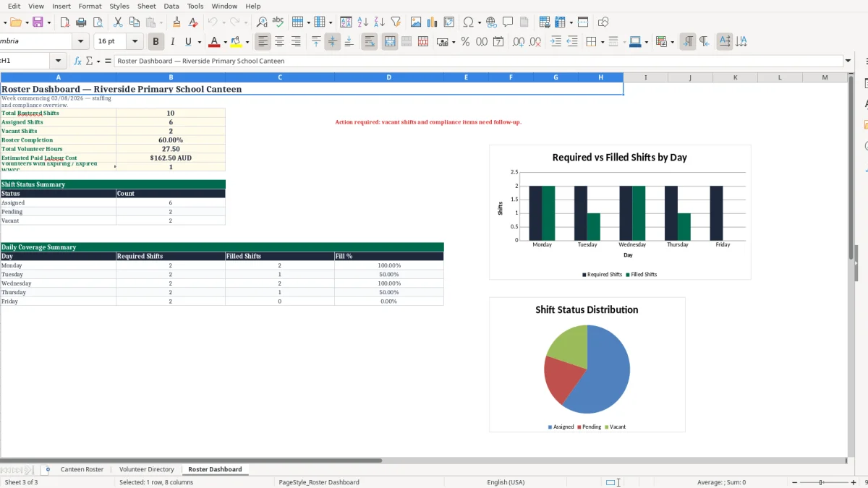Image resolution: width=868 pixels, height=488 pixels.
Task: Click the Export as PDF icon
Action: (65, 22)
